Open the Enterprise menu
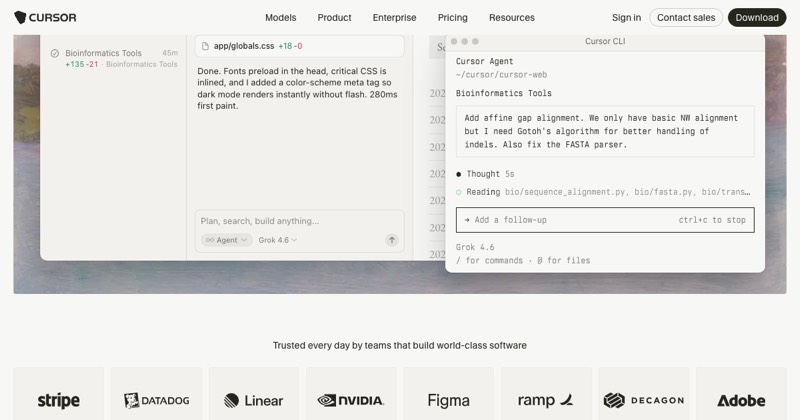The width and height of the screenshot is (800, 420). [394, 17]
